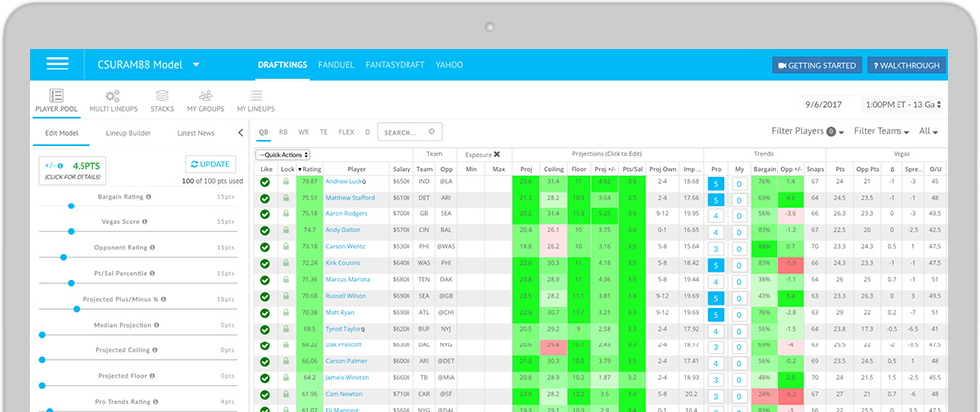Open the Latest News tab

tap(196, 133)
